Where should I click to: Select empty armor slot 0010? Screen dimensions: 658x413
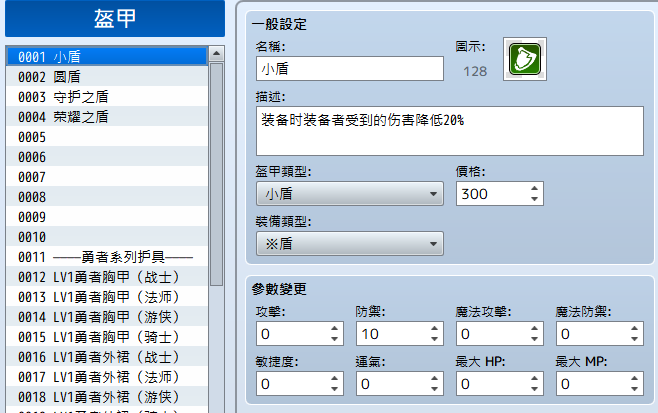pyautogui.click(x=107, y=236)
